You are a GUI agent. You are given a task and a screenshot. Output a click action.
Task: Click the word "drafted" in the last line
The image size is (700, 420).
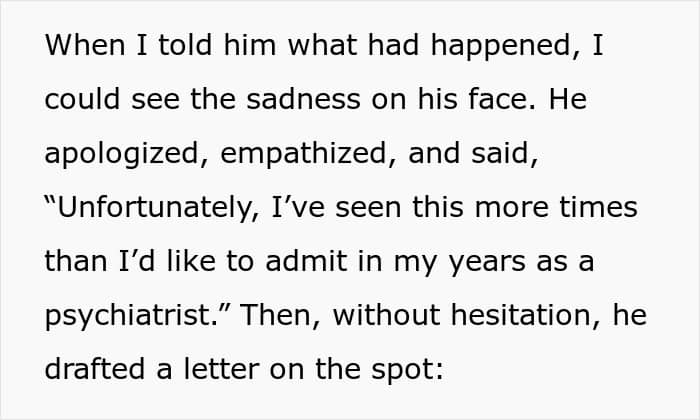pyautogui.click(x=90, y=370)
